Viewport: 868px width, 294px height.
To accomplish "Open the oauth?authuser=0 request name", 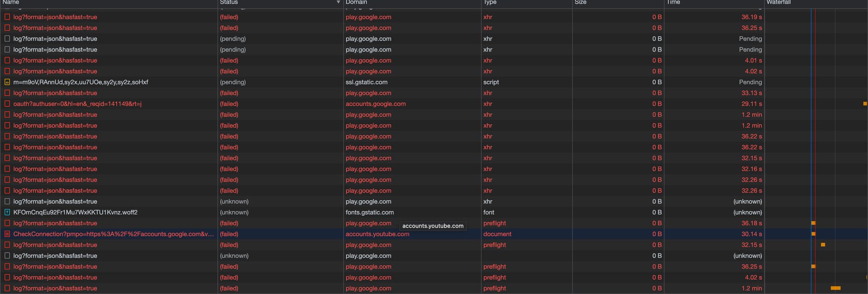I will [x=77, y=104].
